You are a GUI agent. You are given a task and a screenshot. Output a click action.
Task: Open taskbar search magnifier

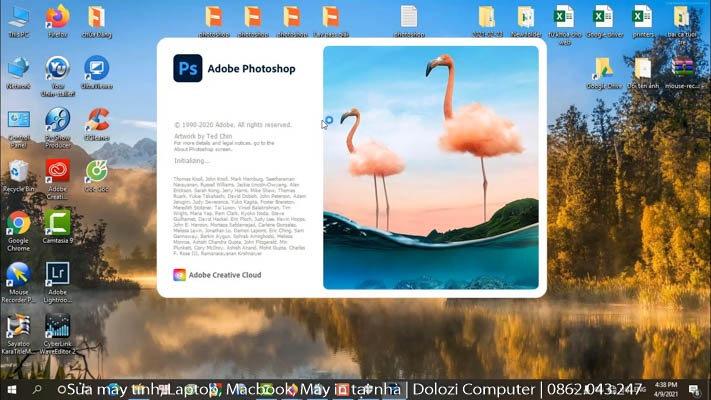(x=37, y=389)
